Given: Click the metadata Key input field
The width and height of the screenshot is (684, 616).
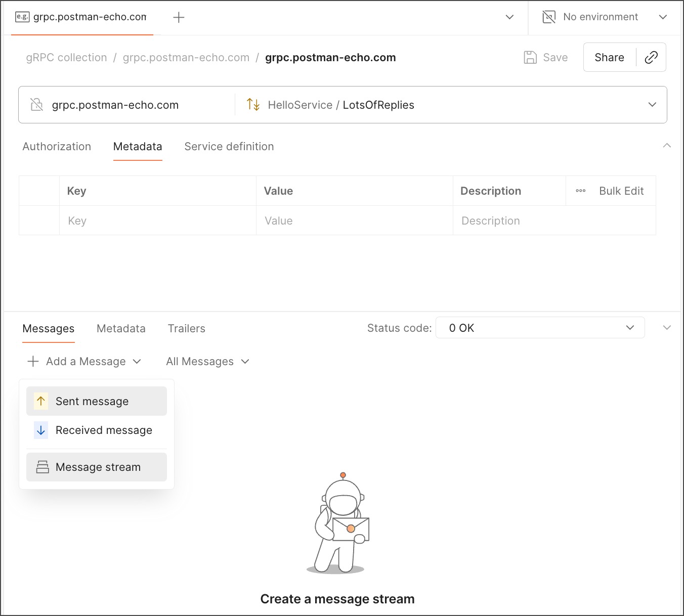Looking at the screenshot, I should coord(157,221).
